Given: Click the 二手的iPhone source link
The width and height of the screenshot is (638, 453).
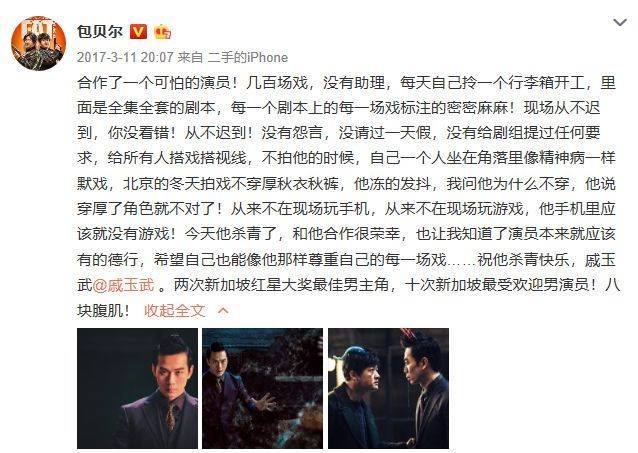Looking at the screenshot, I should click(x=248, y=57).
